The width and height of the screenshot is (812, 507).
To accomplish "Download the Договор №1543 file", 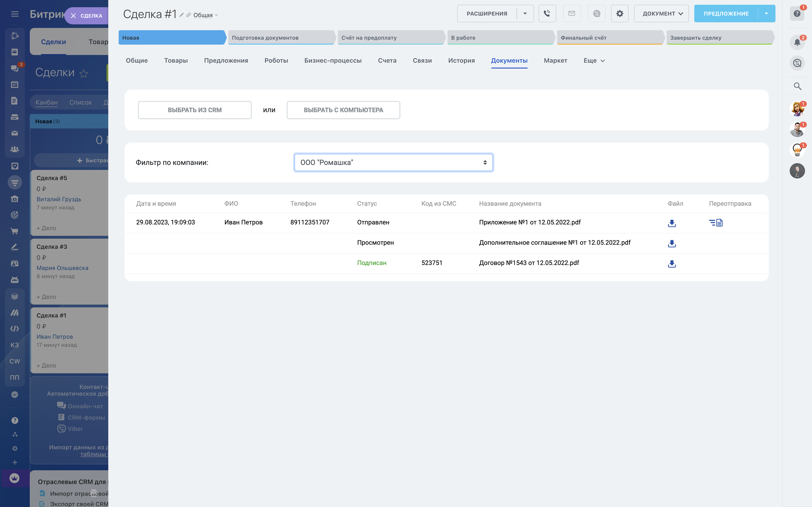I will pyautogui.click(x=672, y=264).
